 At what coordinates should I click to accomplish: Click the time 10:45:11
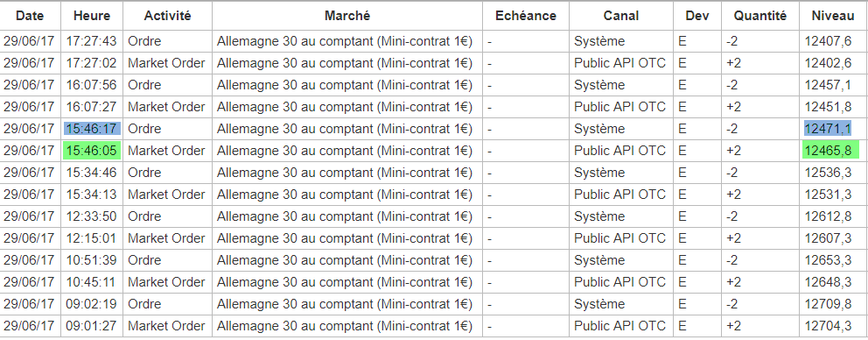90,282
